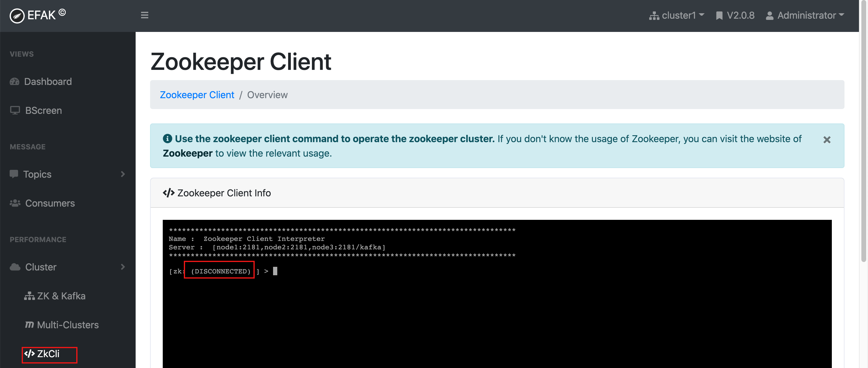Click the info circle icon in the alert
The width and height of the screenshot is (868, 368).
[168, 139]
